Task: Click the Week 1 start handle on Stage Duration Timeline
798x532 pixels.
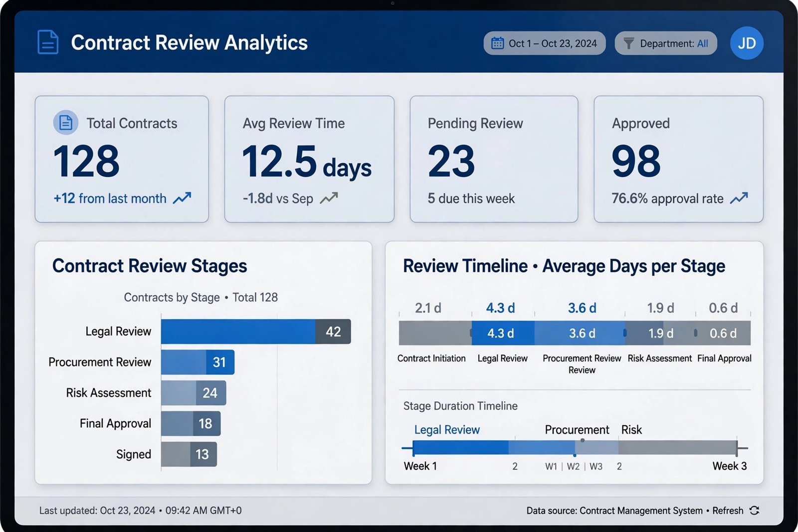Action: (413, 448)
